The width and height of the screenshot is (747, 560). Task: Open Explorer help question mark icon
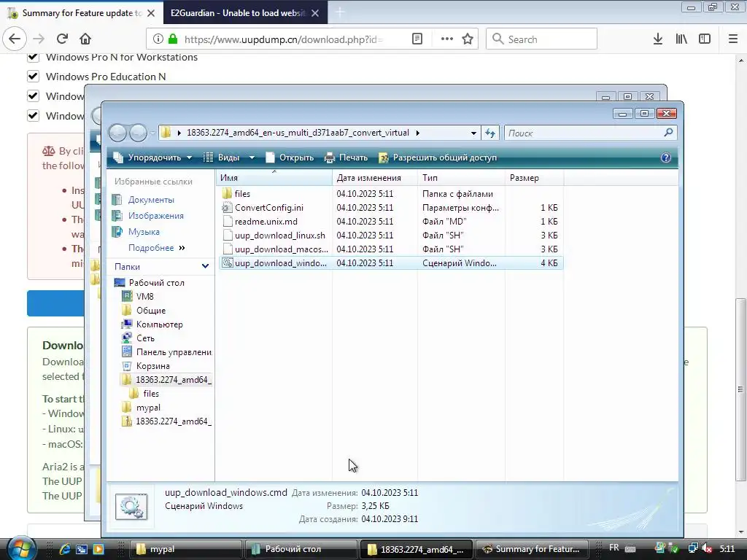coord(665,157)
